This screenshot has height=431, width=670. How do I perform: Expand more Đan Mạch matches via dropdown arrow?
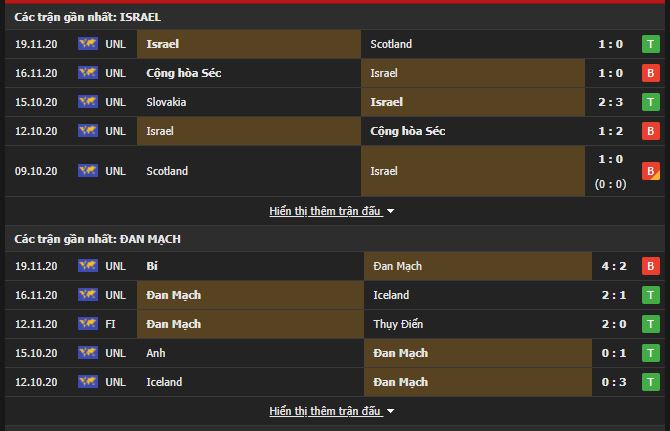point(390,411)
